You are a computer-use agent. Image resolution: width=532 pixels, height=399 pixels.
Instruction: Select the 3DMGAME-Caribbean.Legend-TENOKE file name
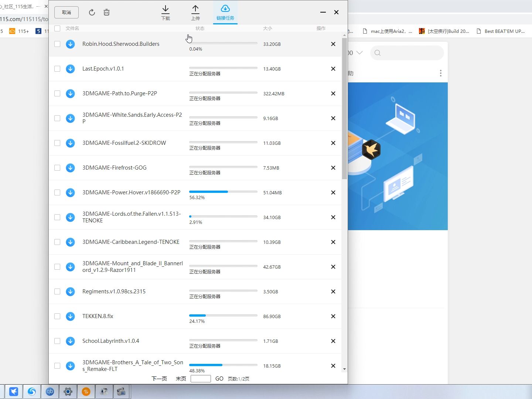point(131,242)
